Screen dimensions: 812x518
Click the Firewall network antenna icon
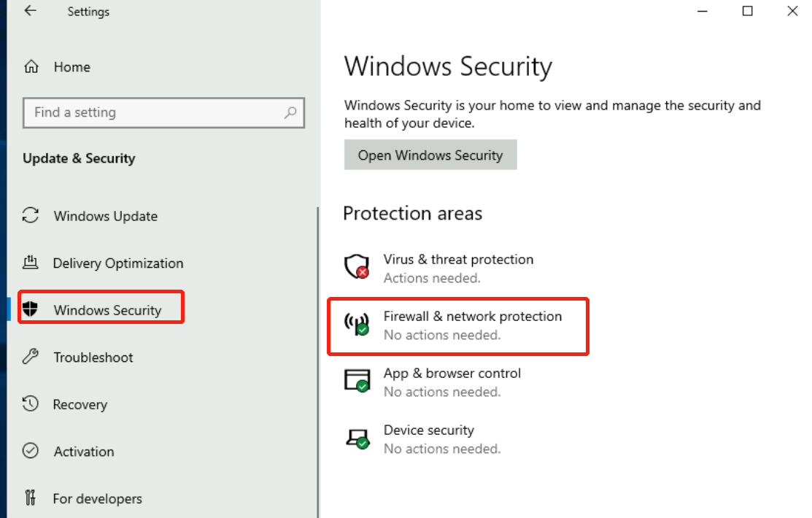[357, 324]
